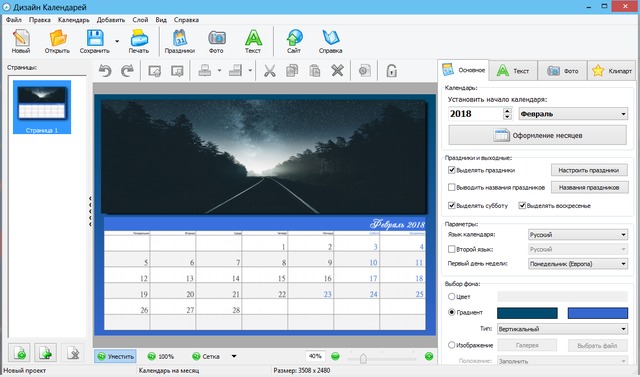
Task: Undo last action with the undo arrow
Action: coord(105,71)
